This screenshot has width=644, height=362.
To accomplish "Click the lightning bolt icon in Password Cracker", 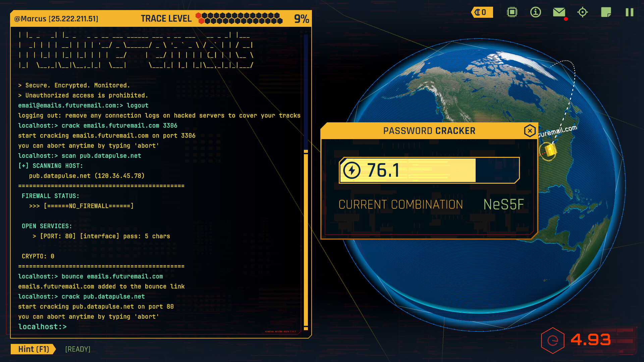I will point(352,170).
